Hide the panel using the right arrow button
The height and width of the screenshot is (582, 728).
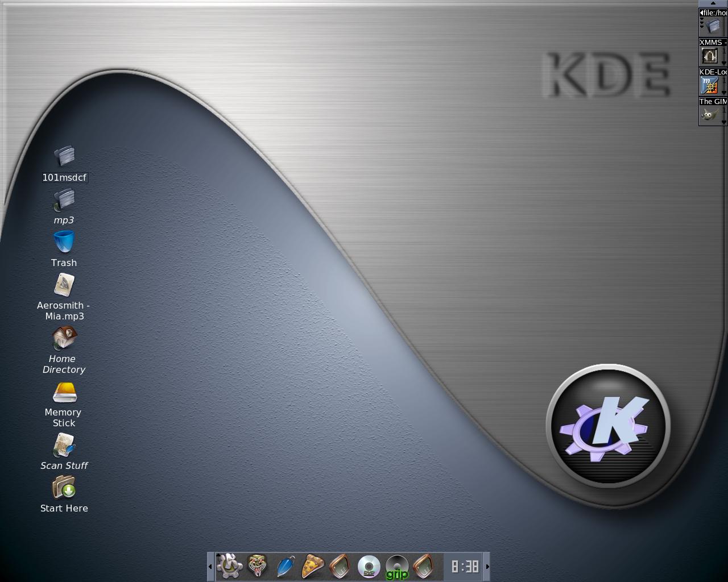[x=487, y=566]
